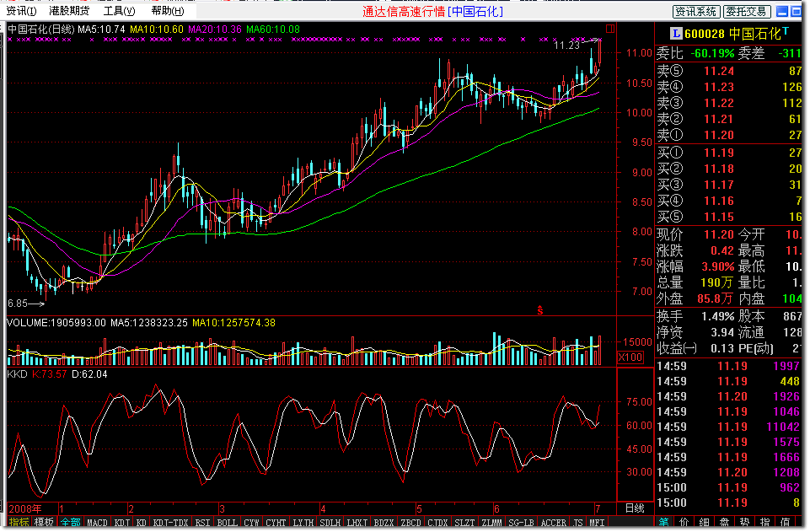Image resolution: width=810 pixels, height=532 pixels.
Task: Click the 买⑤ price 11.15
Action: tap(719, 217)
